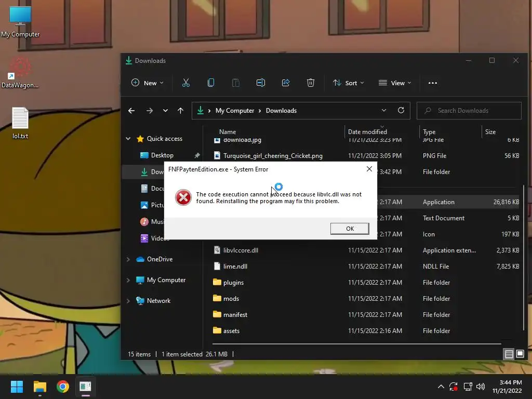Screen dimensions: 532x399
Task: Select Desktop in navigation pane
Action: (x=162, y=155)
